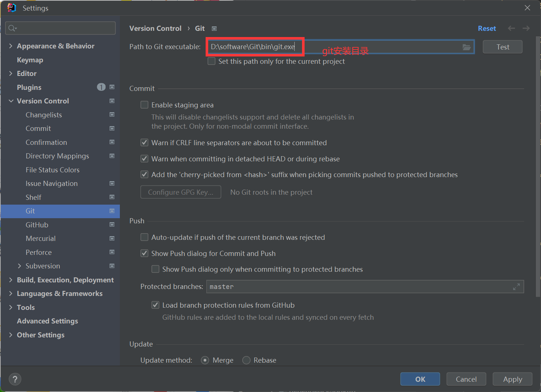Toggle the 'cherry-picked from <hash>' suffix checkbox
541x392 pixels.
144,175
